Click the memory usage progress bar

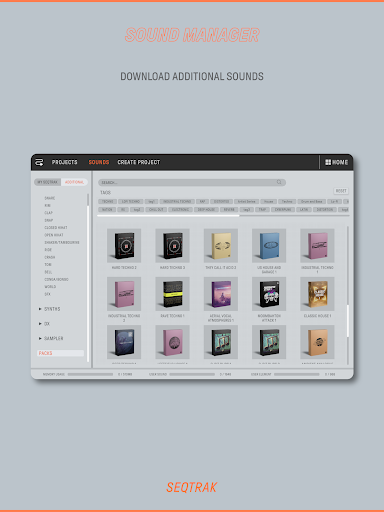pos(90,374)
